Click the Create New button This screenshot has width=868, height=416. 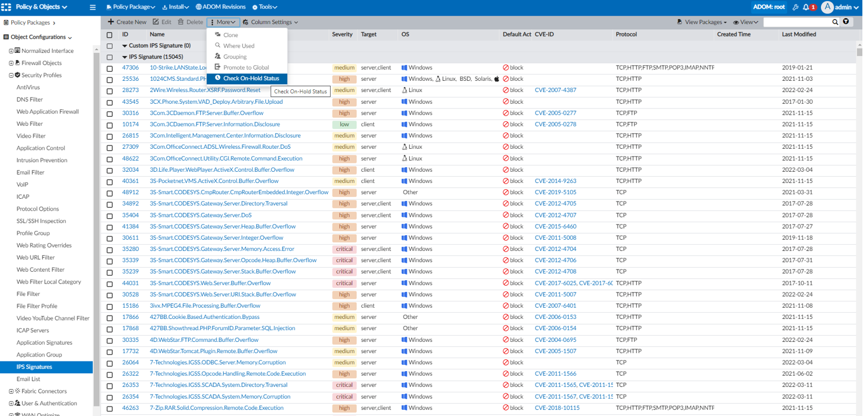pyautogui.click(x=127, y=22)
